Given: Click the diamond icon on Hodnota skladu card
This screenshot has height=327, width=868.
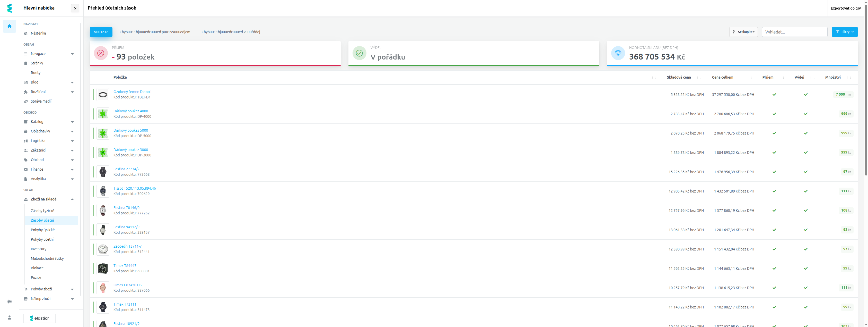Looking at the screenshot, I should [x=618, y=53].
